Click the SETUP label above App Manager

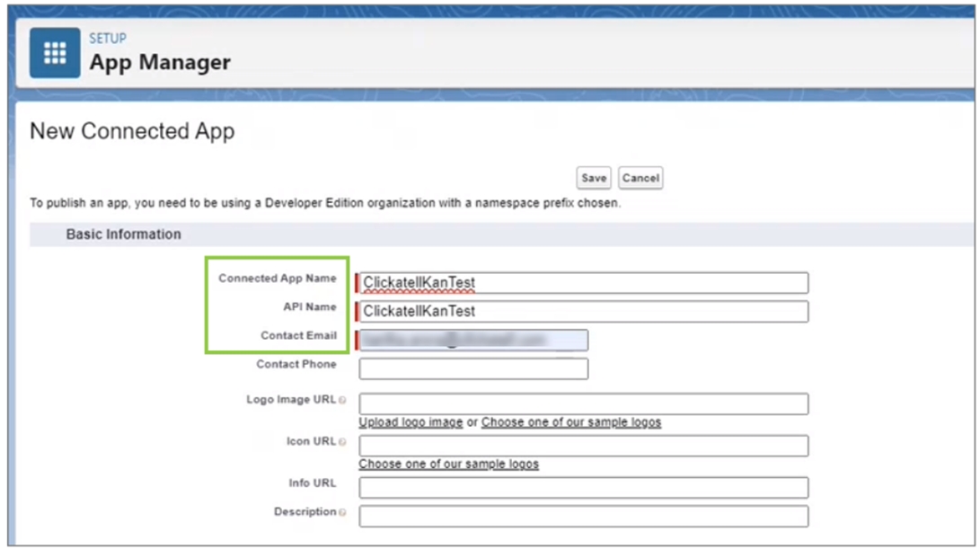(107, 39)
